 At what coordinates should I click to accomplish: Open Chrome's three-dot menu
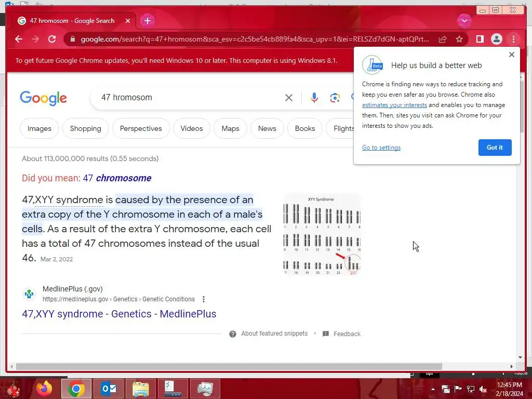pos(513,39)
